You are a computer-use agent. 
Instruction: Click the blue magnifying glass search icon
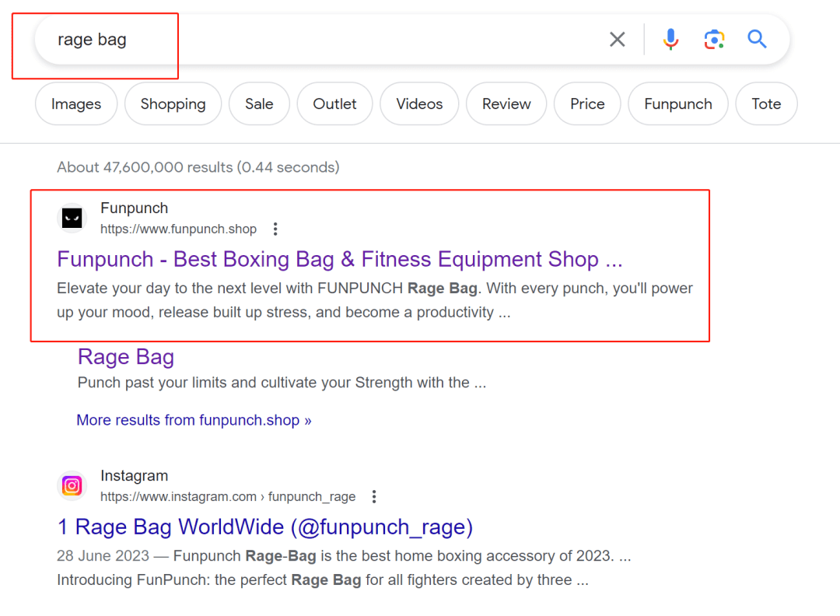pos(757,40)
